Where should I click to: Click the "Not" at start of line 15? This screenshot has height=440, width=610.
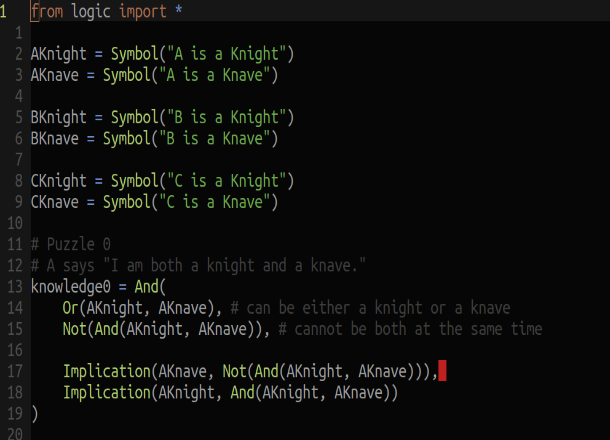coord(74,329)
